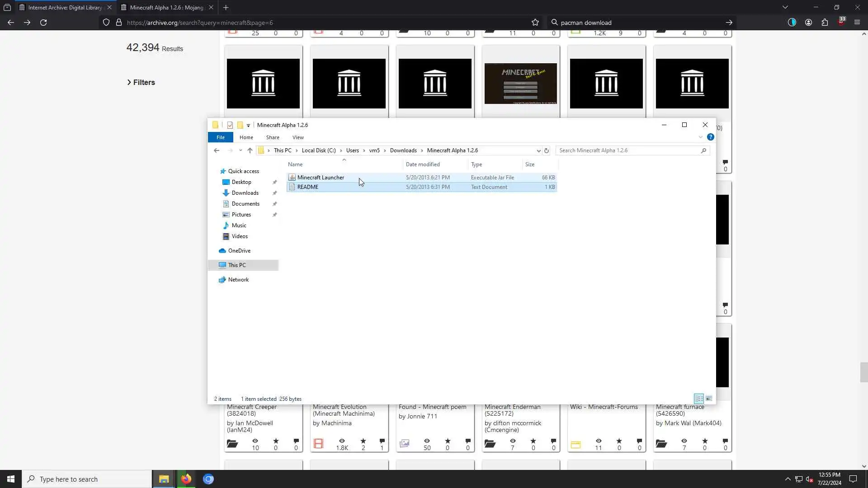This screenshot has height=488, width=868.
Task: Click the browser page vertical scrollbar thumb
Action: [x=863, y=372]
